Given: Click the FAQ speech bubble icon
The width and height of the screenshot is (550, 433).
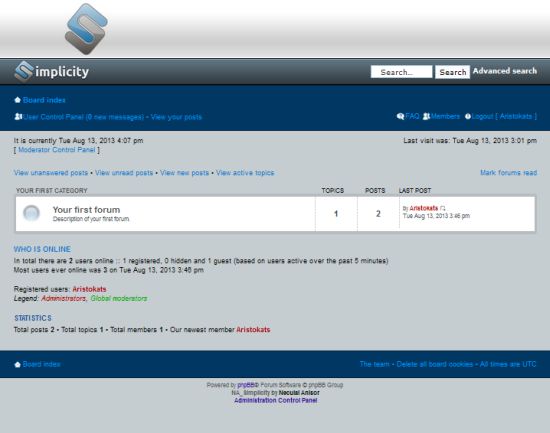Looking at the screenshot, I should coord(400,116).
